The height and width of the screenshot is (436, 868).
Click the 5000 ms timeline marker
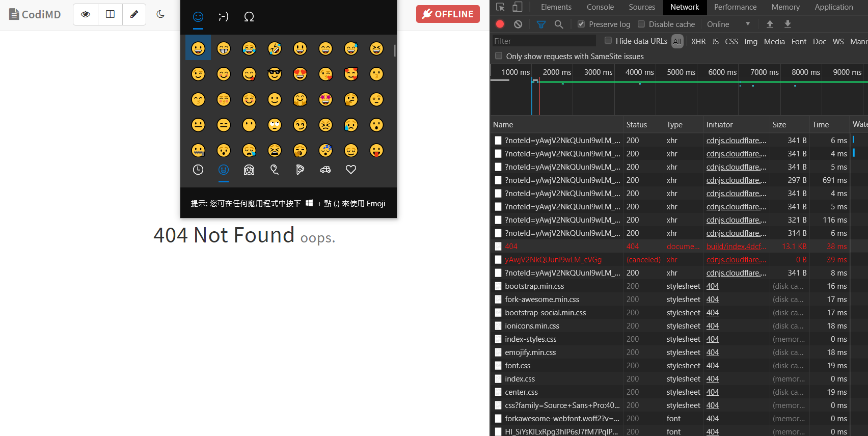pos(681,72)
